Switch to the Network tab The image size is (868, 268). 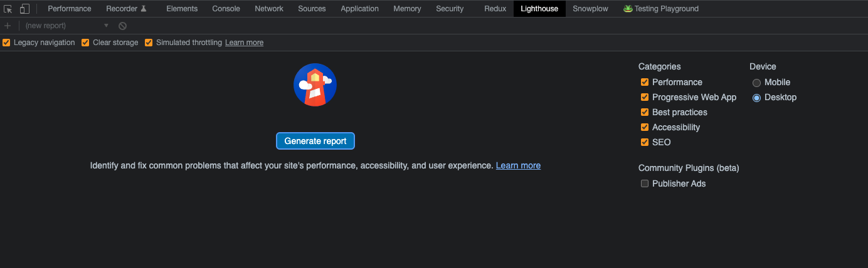[x=268, y=9]
